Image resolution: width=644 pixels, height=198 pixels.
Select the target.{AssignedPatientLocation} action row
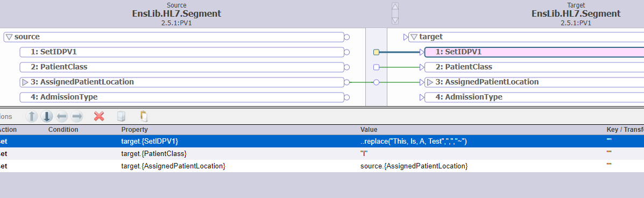pos(322,166)
